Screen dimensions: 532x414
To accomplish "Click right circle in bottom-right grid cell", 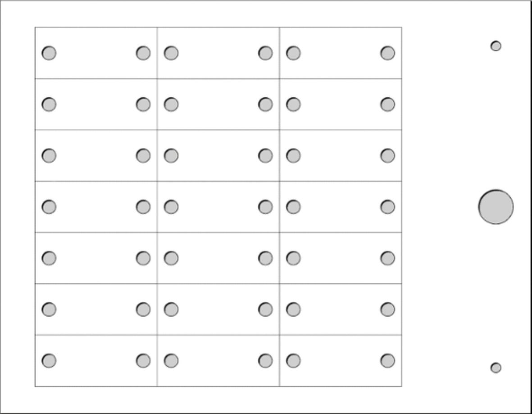I will (x=387, y=361).
